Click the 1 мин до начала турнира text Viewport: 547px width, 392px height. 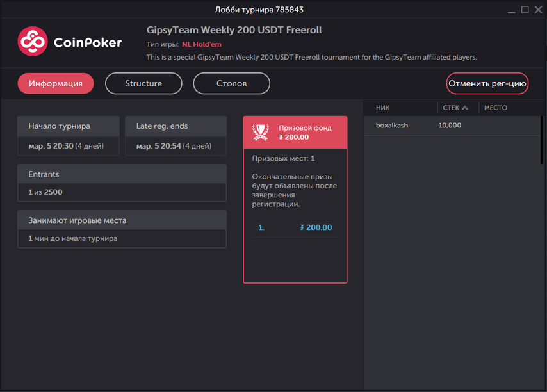pyautogui.click(x=73, y=238)
